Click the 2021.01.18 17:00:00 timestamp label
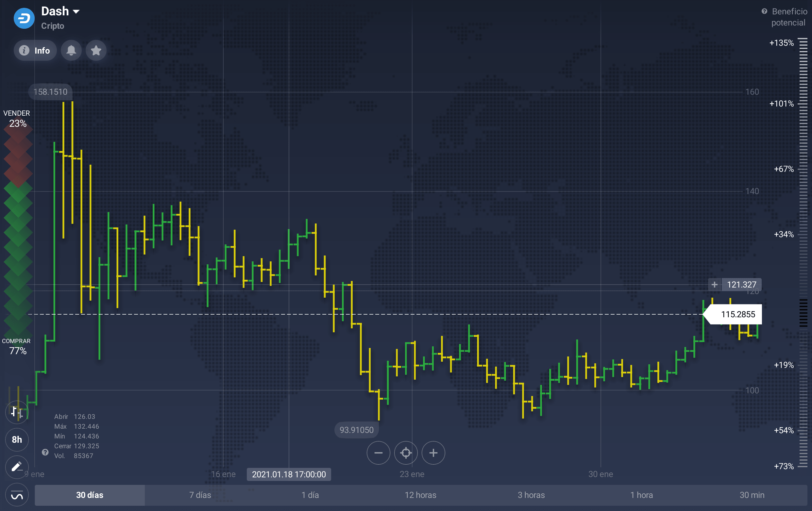 (289, 474)
